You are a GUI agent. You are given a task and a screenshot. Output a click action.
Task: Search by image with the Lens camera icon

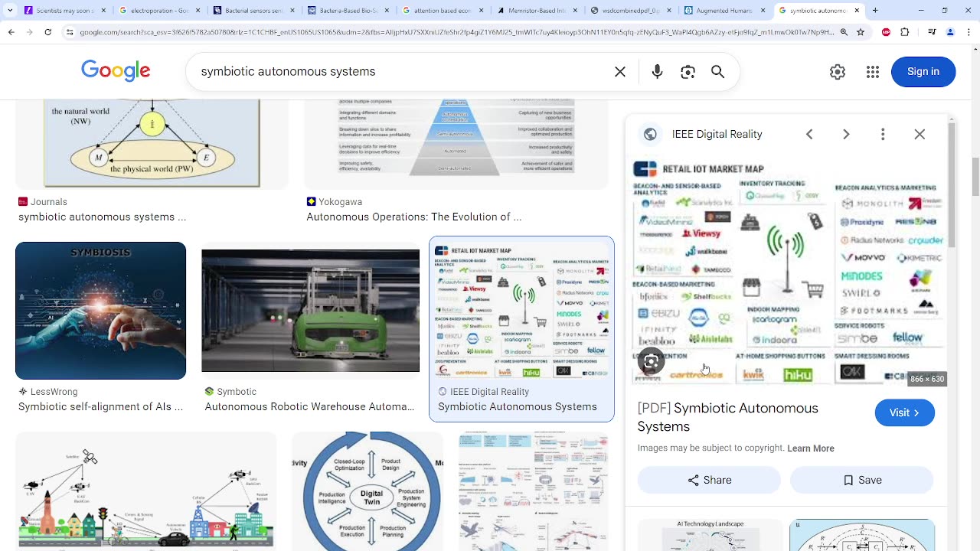tap(688, 71)
